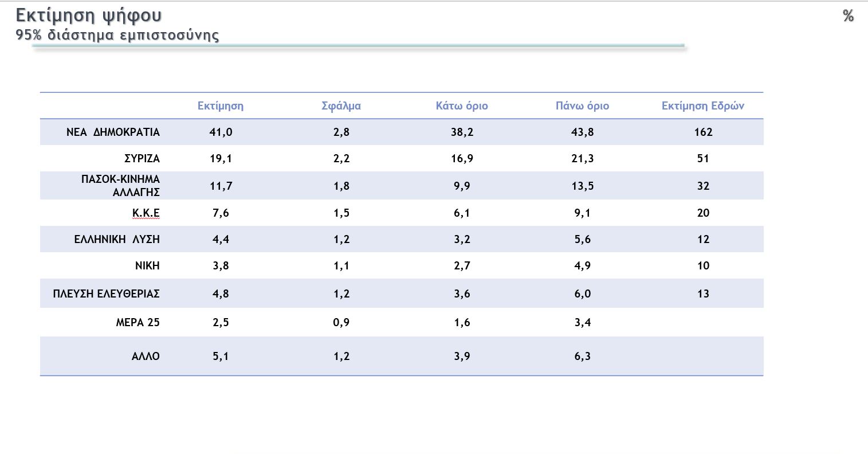Select the 41,0 estimate cell
The image size is (868, 454).
221,132
